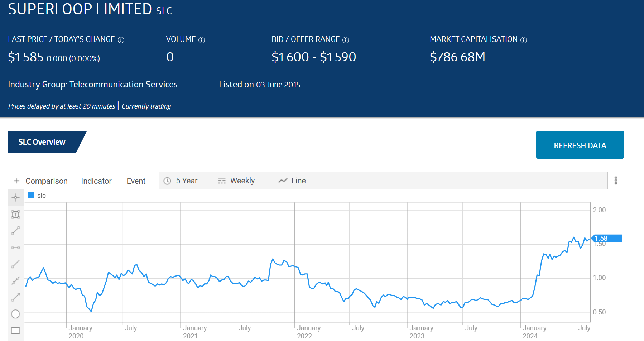644x341 pixels.
Task: Open the 5 Year range dropdown
Action: [181, 181]
